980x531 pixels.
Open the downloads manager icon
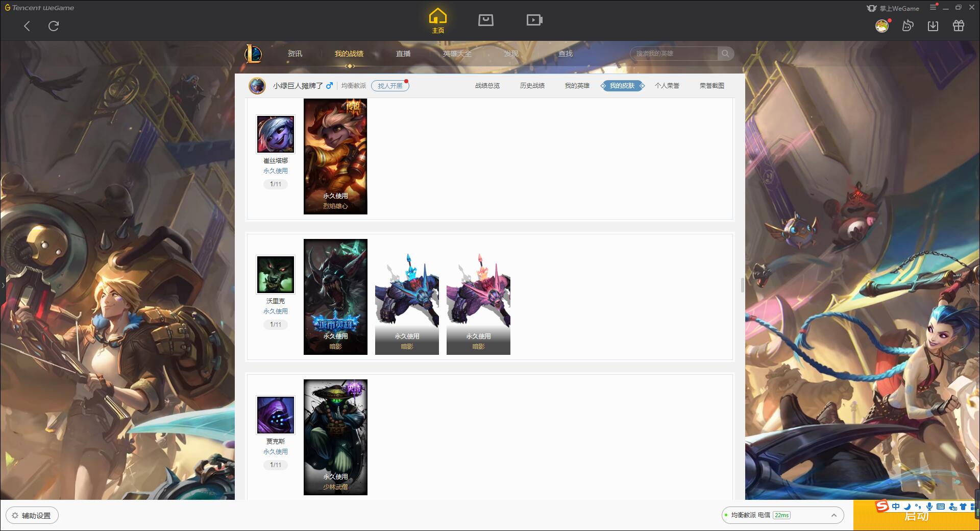tap(933, 26)
